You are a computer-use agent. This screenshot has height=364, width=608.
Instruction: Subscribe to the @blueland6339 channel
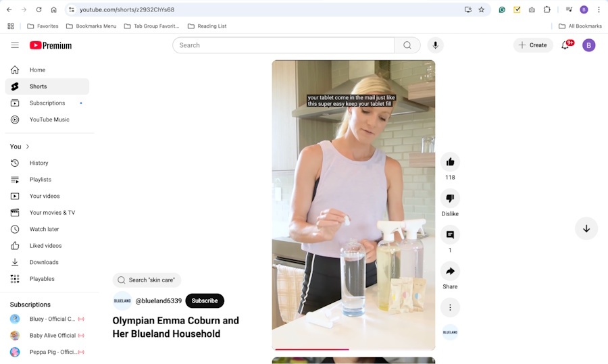pos(205,301)
